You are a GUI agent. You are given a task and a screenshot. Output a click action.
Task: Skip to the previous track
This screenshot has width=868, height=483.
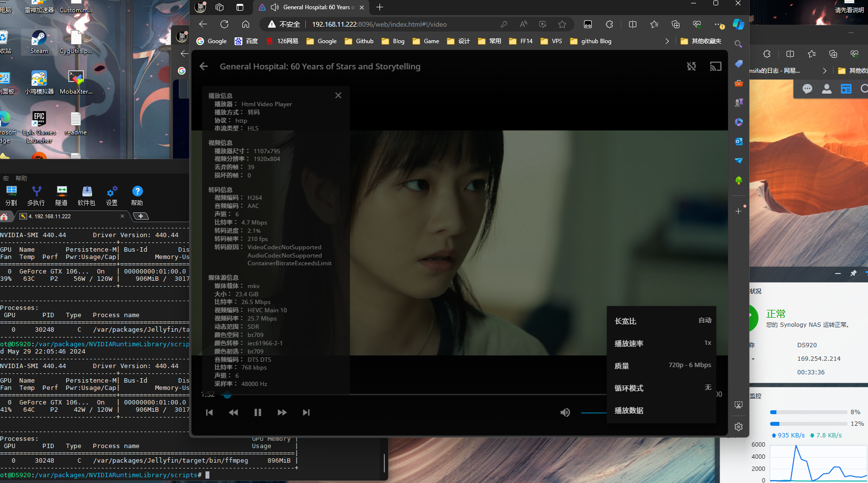(x=209, y=413)
